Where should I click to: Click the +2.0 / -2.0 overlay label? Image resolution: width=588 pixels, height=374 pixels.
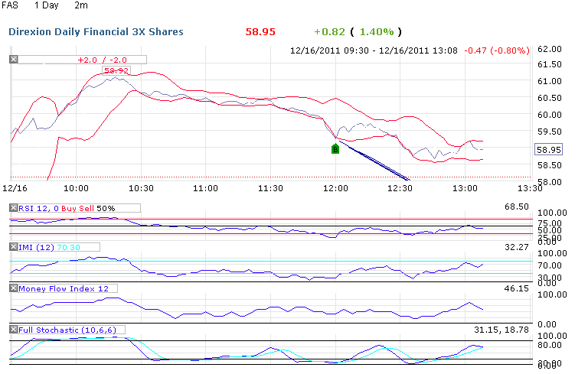pos(103,60)
